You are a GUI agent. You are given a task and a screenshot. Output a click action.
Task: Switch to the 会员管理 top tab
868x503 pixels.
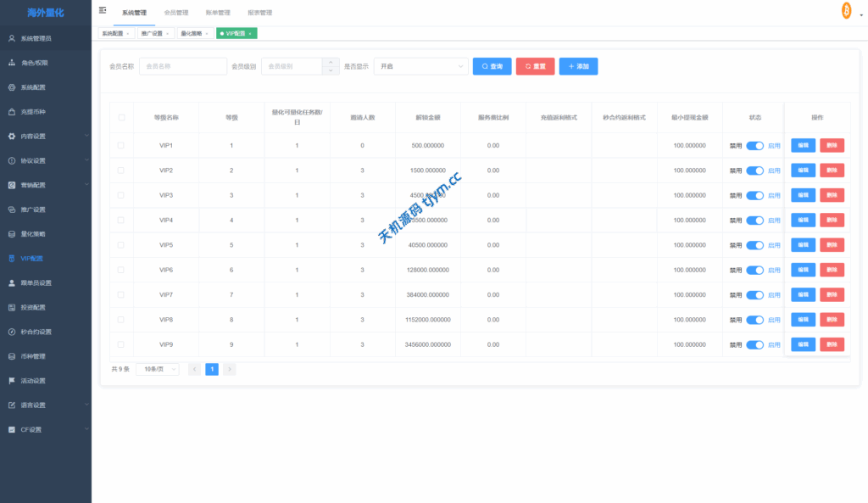[176, 14]
